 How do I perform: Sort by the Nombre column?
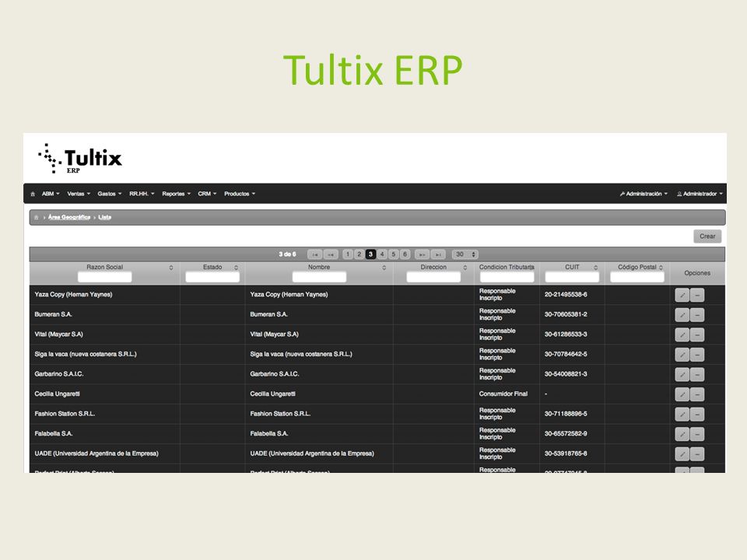pyautogui.click(x=384, y=268)
